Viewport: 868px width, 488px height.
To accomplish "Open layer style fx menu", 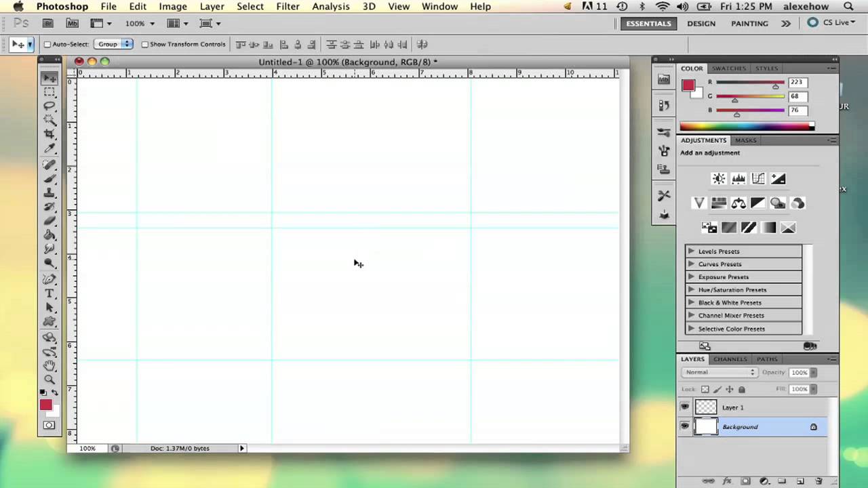I will [727, 481].
